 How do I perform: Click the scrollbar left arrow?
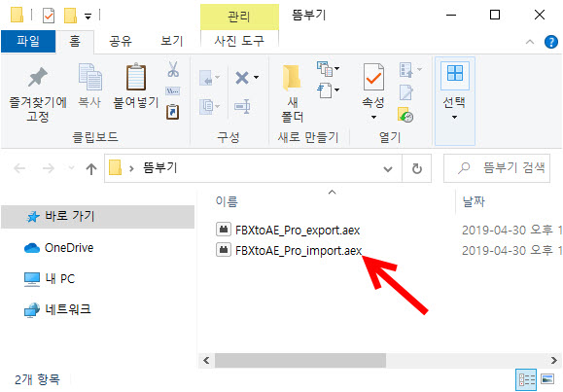206,360
